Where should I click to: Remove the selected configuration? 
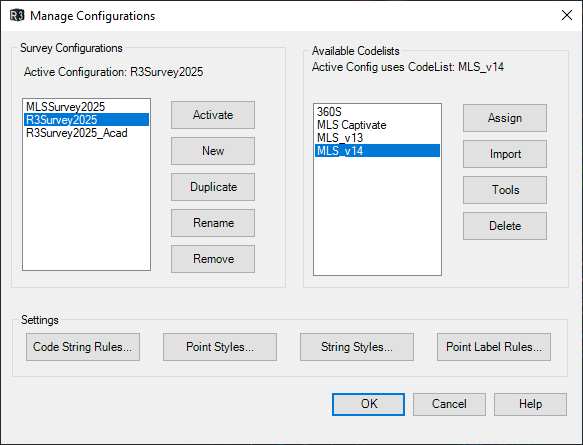(213, 259)
